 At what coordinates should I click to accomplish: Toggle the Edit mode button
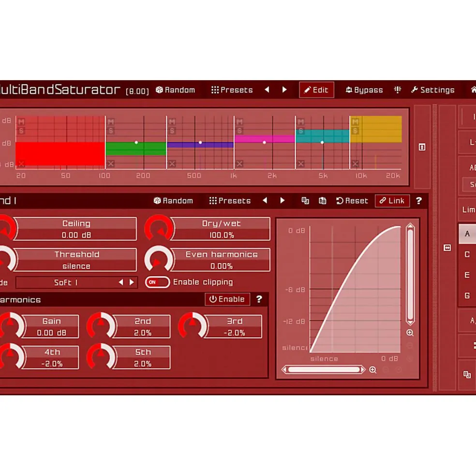(x=316, y=90)
